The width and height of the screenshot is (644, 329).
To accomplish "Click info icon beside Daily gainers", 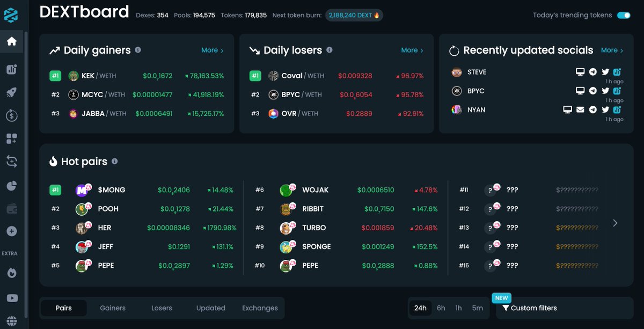I will (138, 50).
